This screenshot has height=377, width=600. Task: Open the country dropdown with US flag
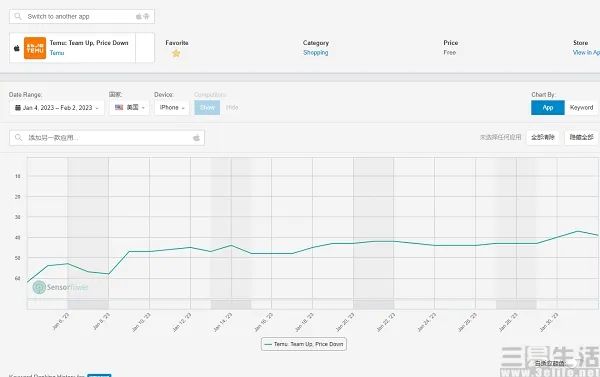(129, 108)
